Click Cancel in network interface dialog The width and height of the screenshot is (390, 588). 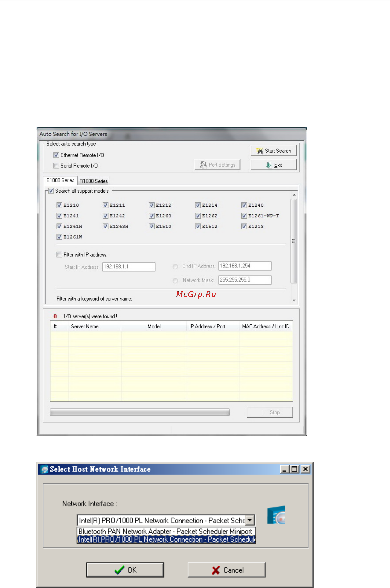[227, 570]
